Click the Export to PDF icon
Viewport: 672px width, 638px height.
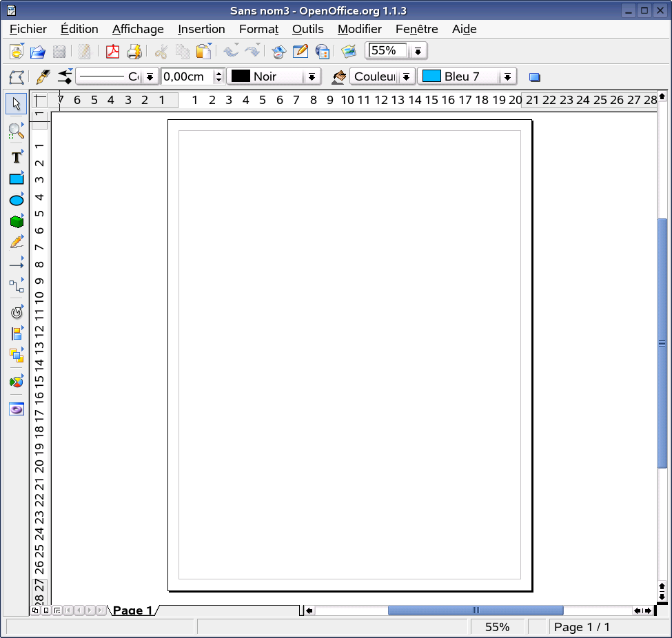click(112, 51)
